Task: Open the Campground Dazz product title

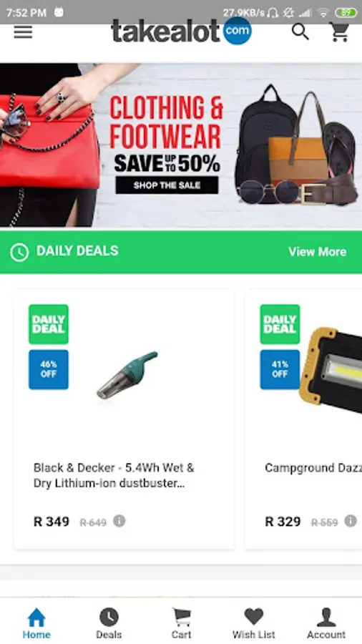Action: click(x=313, y=468)
